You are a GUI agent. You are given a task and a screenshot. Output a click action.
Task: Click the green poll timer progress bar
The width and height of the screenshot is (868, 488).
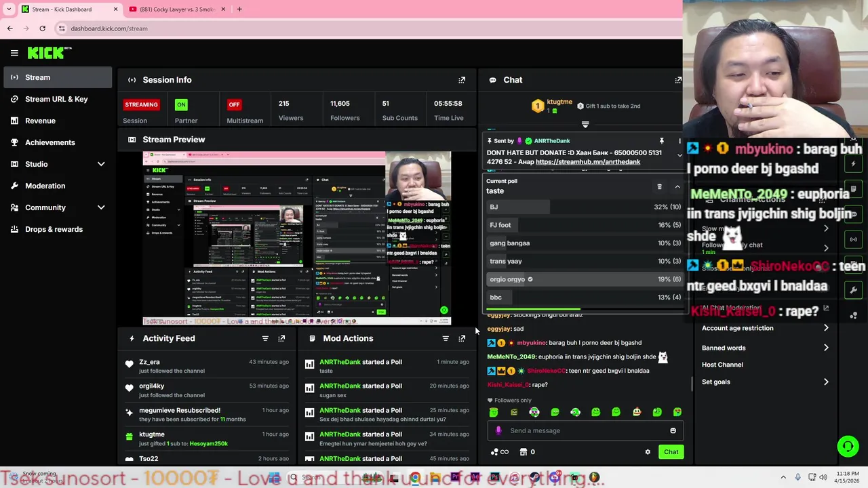(x=534, y=309)
